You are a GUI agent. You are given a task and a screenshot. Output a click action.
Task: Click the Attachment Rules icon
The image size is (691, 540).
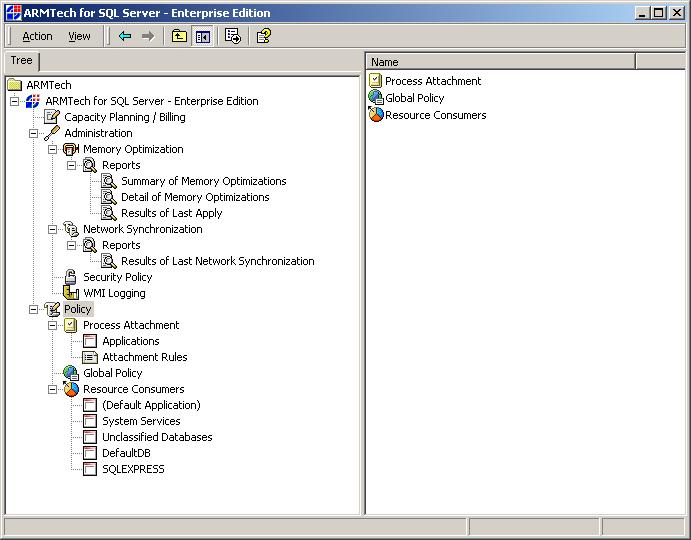click(x=90, y=357)
